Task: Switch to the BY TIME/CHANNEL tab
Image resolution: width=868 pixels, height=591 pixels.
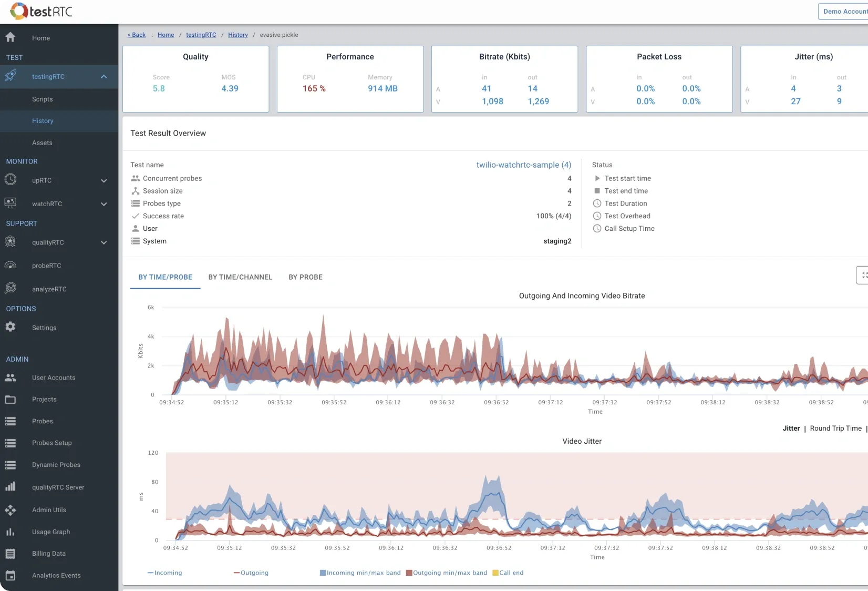Action: click(240, 277)
